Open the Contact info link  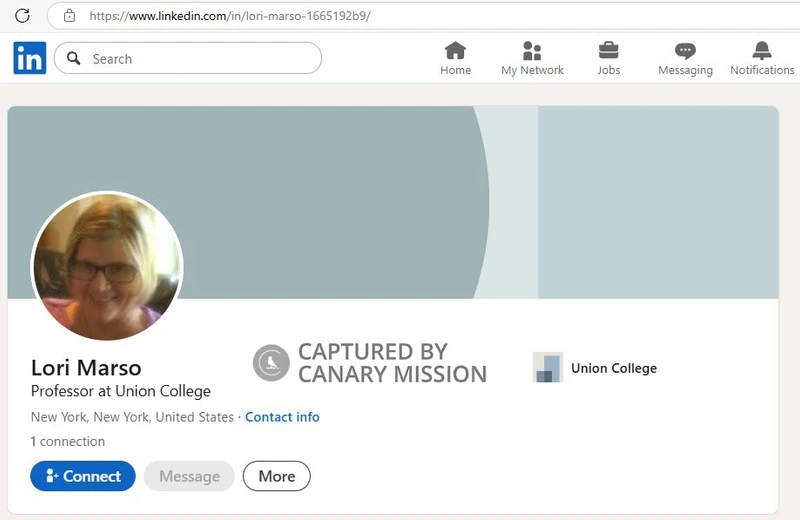pyautogui.click(x=282, y=417)
